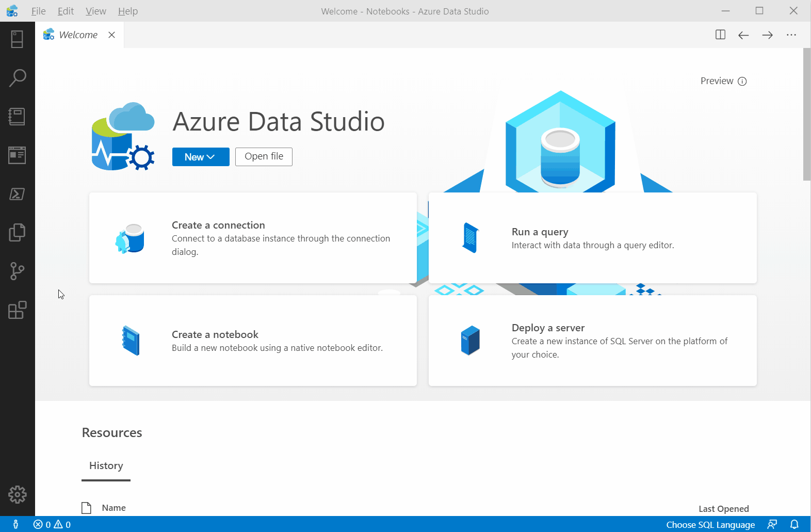Open the File menu
Image resolution: width=811 pixels, height=532 pixels.
tap(38, 11)
